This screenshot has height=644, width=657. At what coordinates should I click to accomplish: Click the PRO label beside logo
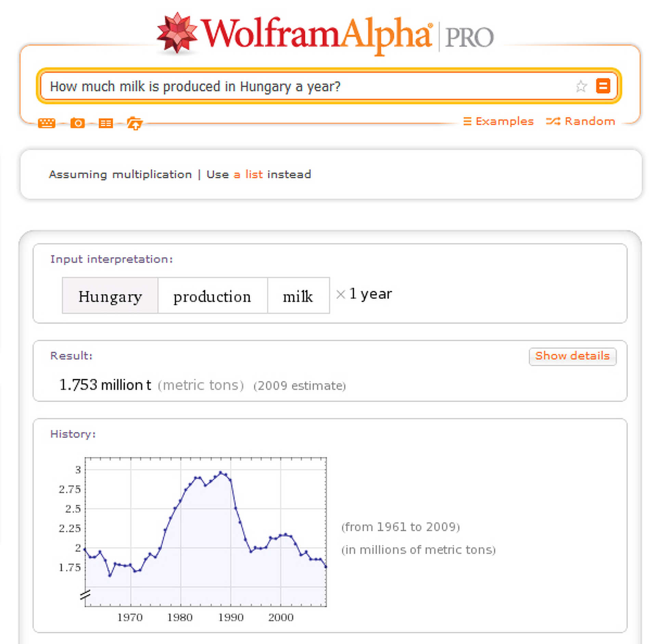pos(469,37)
